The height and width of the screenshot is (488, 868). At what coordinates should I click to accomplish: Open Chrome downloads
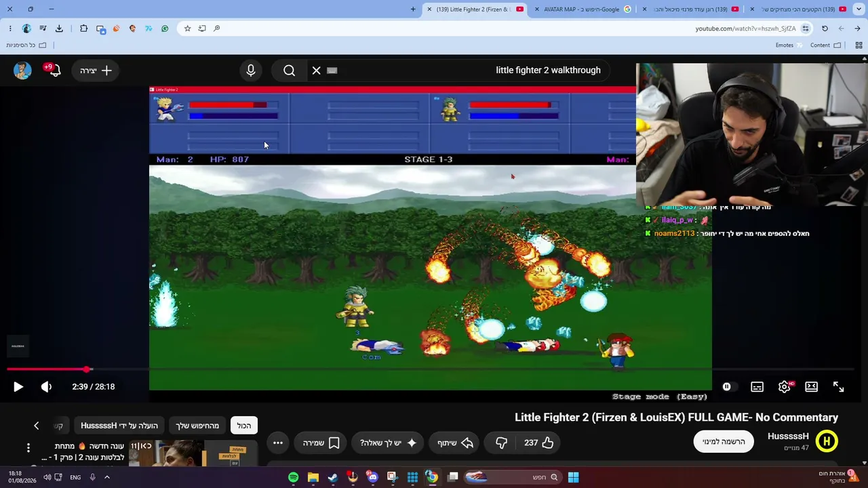tap(59, 28)
